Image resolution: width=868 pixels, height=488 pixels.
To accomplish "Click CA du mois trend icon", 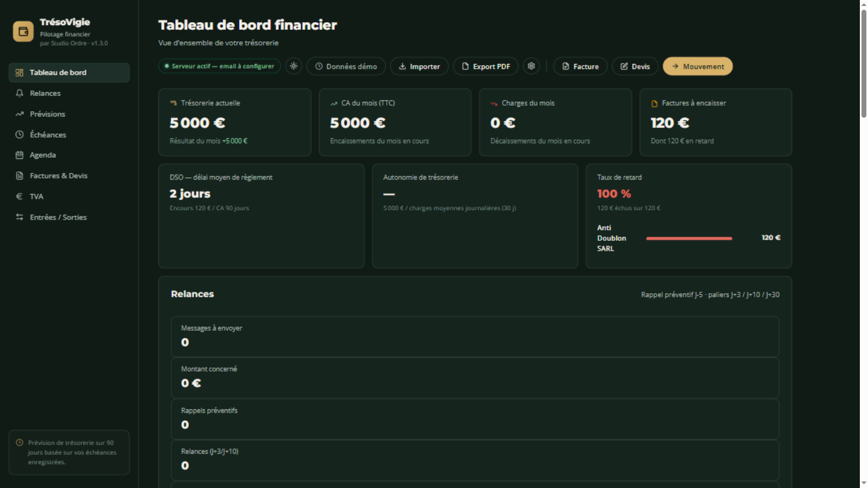I will coord(334,103).
